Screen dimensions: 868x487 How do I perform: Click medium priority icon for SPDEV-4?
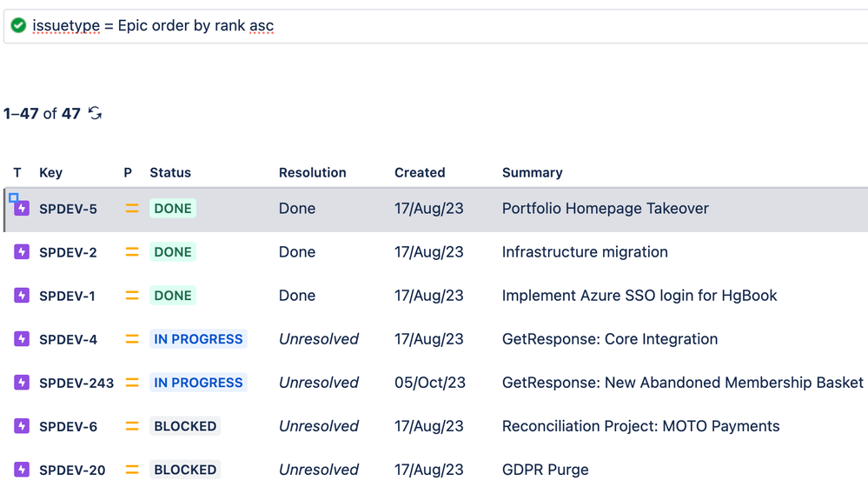pyautogui.click(x=132, y=339)
